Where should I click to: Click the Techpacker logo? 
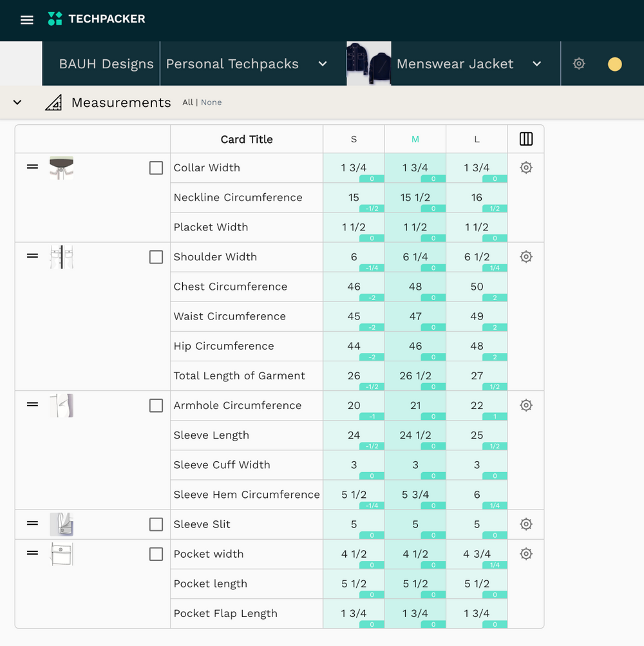pos(95,20)
